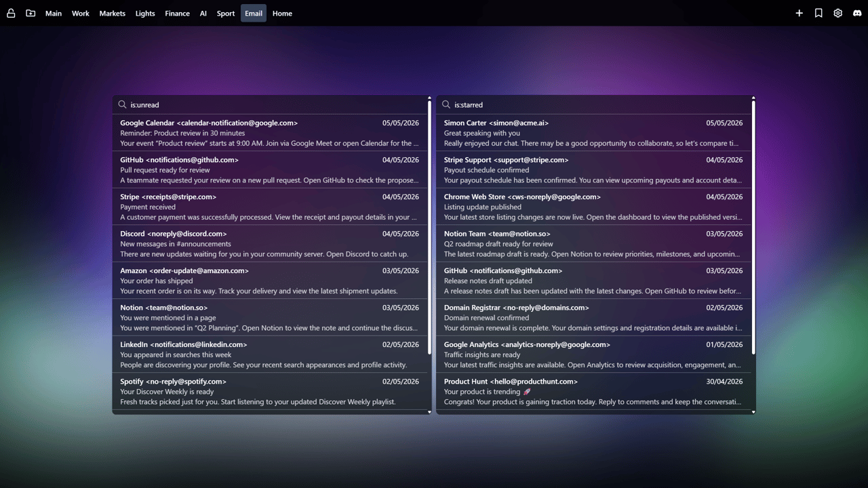Click the add folder icon beside the lock

coord(31,13)
